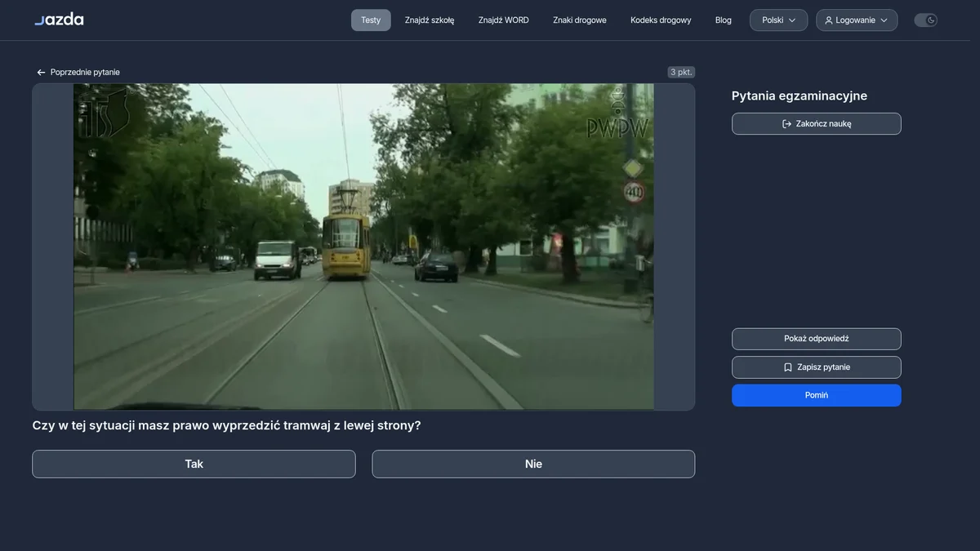The height and width of the screenshot is (551, 980).
Task: Skip question with Pomiń button
Action: tap(817, 395)
